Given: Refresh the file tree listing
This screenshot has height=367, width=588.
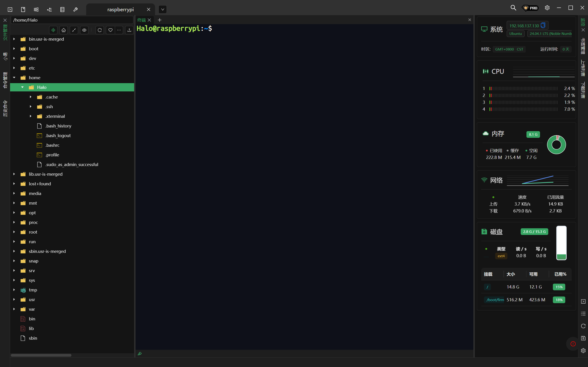Looking at the screenshot, I should pyautogui.click(x=100, y=30).
